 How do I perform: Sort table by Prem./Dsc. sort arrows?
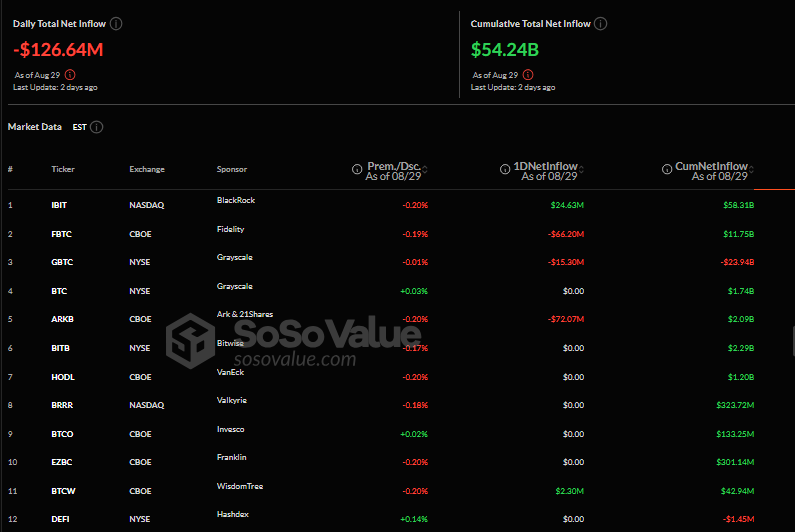(x=425, y=169)
